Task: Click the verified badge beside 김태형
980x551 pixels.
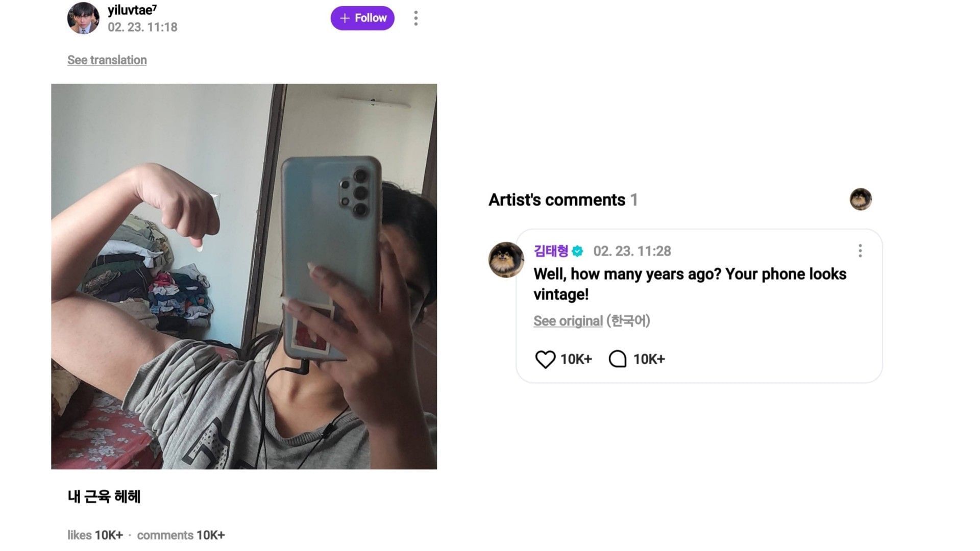Action: pyautogui.click(x=577, y=251)
